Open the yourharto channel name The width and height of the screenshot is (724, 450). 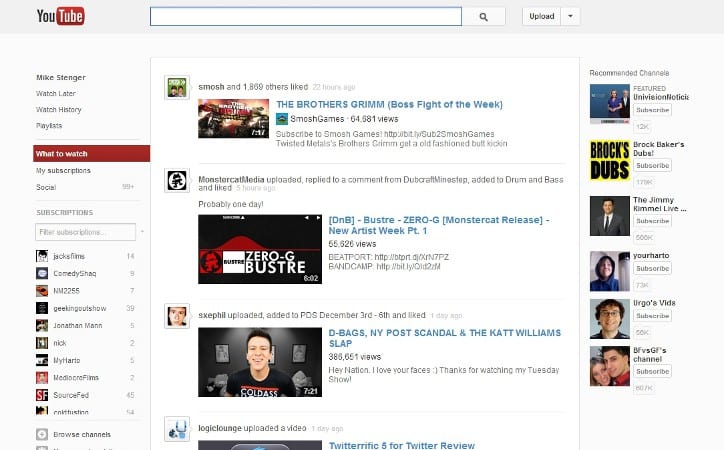(651, 255)
